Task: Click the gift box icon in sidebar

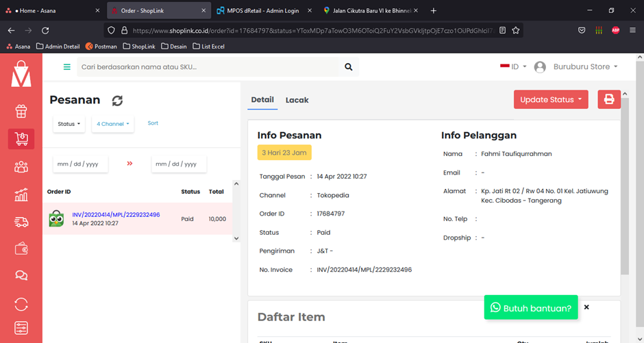Action: click(x=21, y=111)
